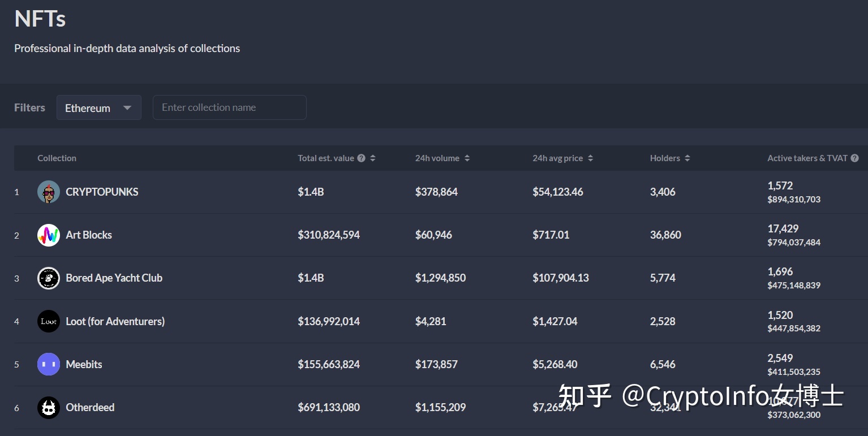
Task: Open the Bored Ape Yacht Club link
Action: (x=114, y=278)
